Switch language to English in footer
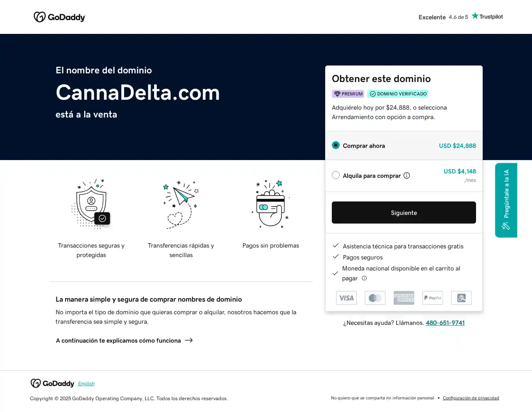 click(x=86, y=384)
